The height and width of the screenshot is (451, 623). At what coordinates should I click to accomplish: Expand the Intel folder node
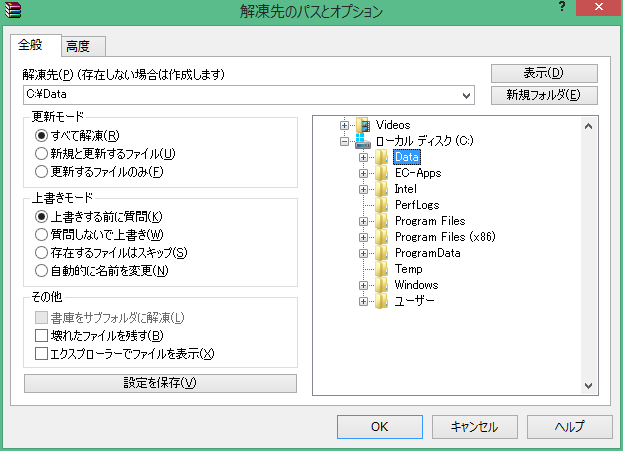point(363,189)
